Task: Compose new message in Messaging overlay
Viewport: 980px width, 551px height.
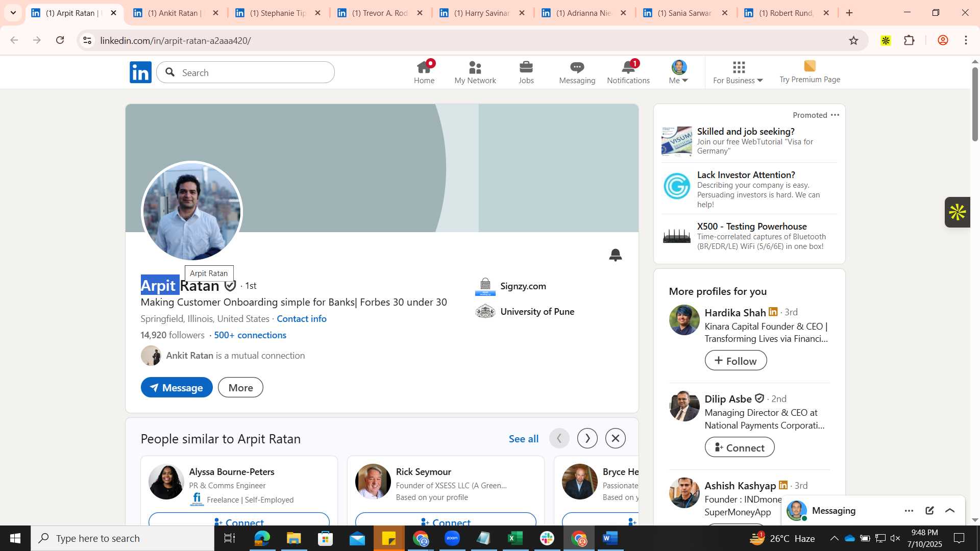Action: pyautogui.click(x=929, y=511)
